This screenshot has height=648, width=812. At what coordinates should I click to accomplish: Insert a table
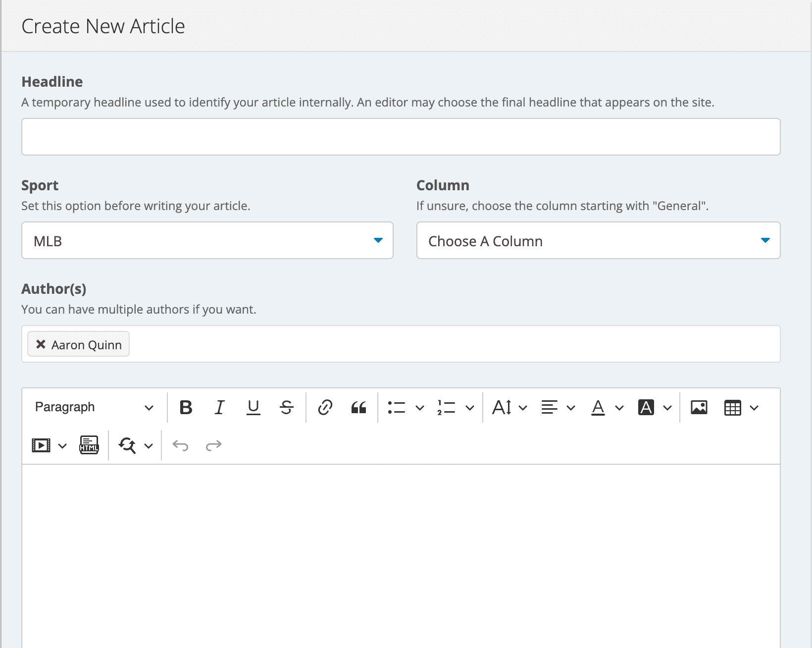click(x=733, y=407)
